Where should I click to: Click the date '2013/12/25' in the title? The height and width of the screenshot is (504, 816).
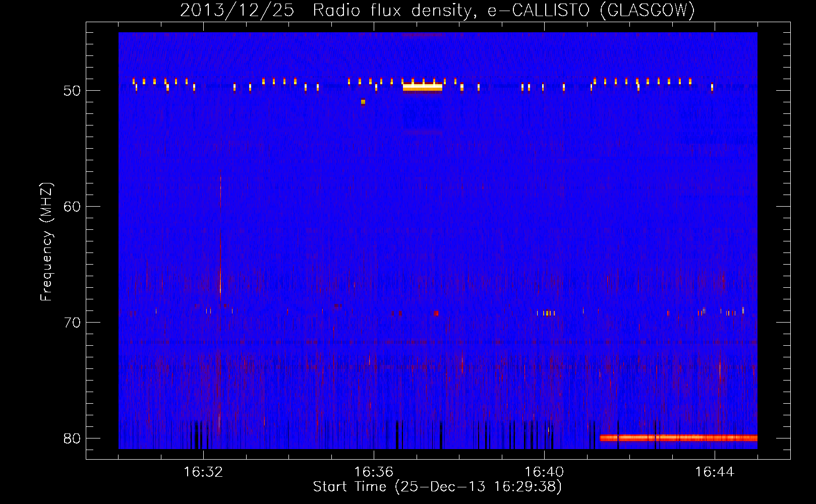(x=237, y=11)
